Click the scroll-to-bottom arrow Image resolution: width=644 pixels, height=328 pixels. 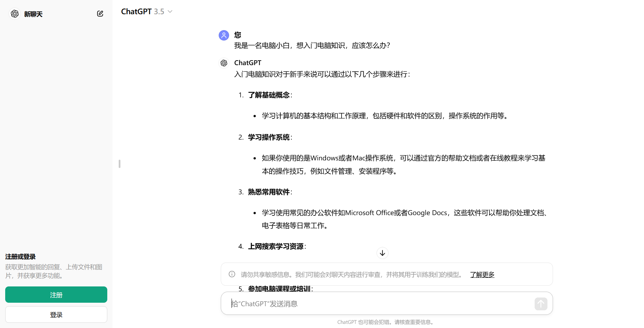click(382, 253)
